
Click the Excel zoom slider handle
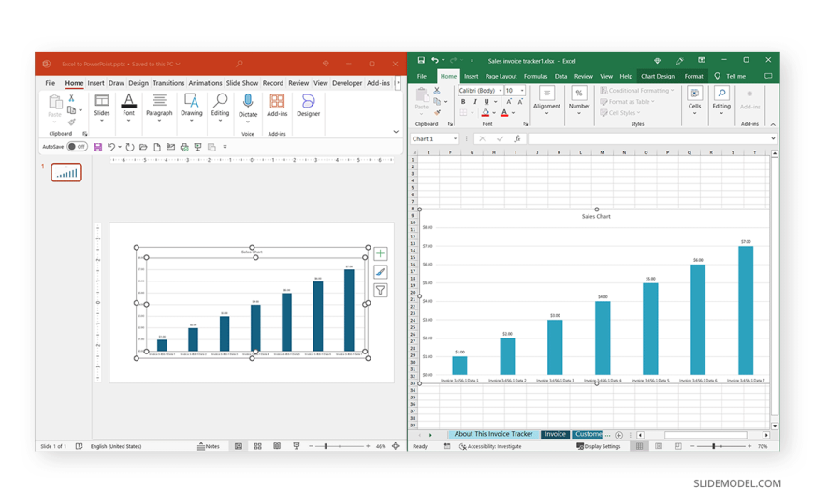pyautogui.click(x=714, y=446)
